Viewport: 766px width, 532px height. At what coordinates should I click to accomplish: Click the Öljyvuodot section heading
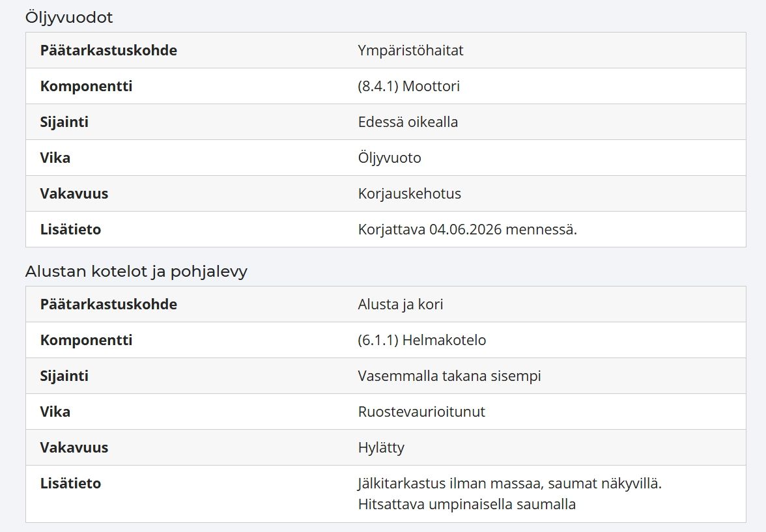pos(69,18)
